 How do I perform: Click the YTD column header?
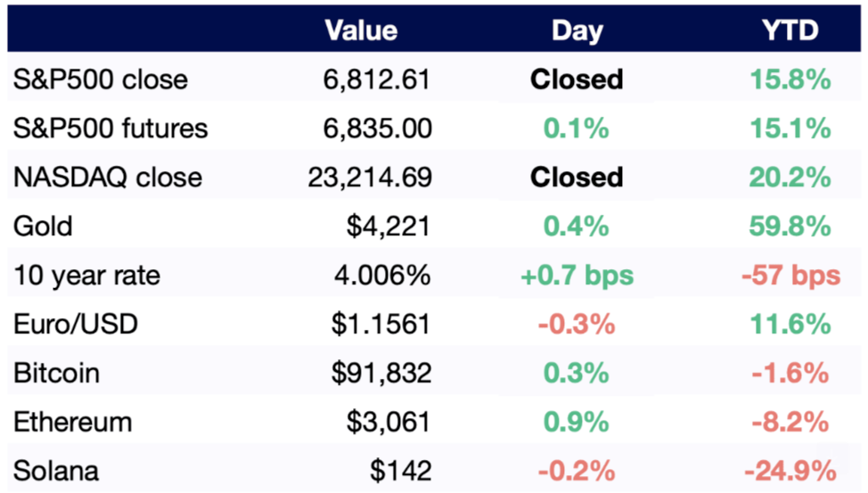click(x=790, y=31)
